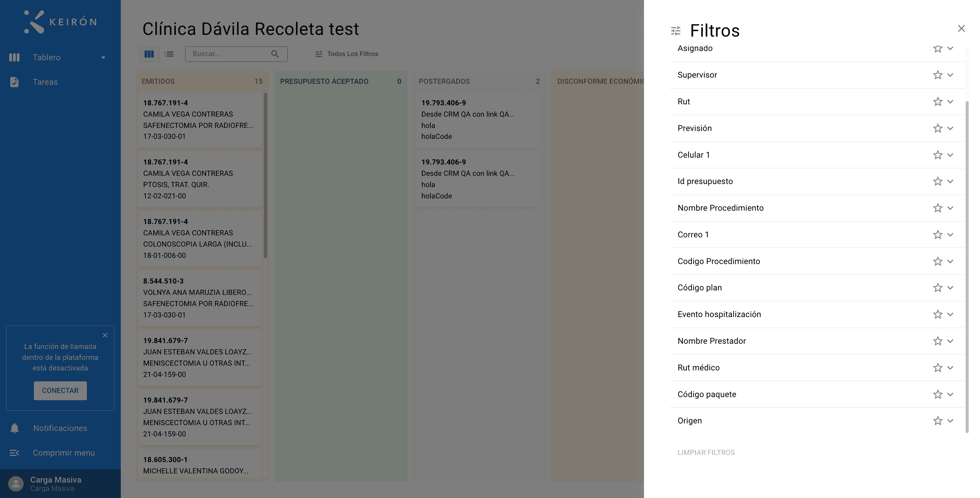This screenshot has height=498, width=980.
Task: Favorite the Rut filter star
Action: pyautogui.click(x=937, y=102)
